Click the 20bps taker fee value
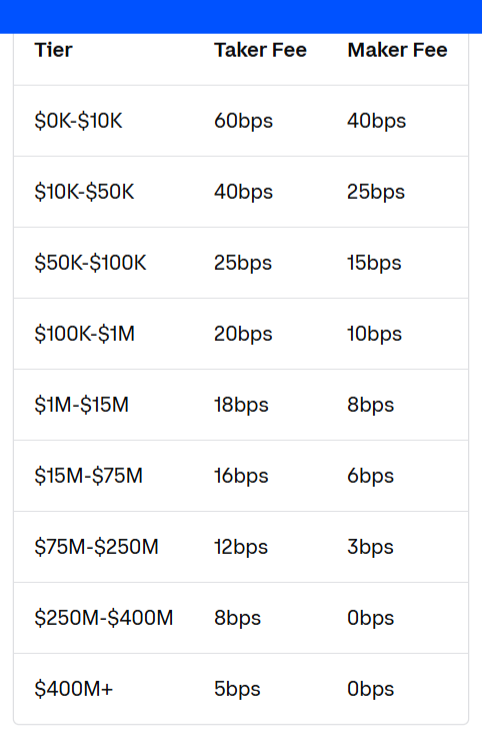 [243, 335]
